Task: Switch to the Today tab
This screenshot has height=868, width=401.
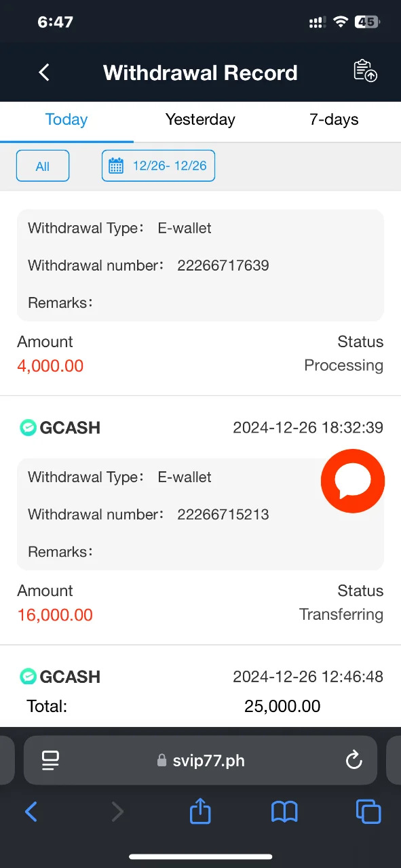Action: [66, 120]
